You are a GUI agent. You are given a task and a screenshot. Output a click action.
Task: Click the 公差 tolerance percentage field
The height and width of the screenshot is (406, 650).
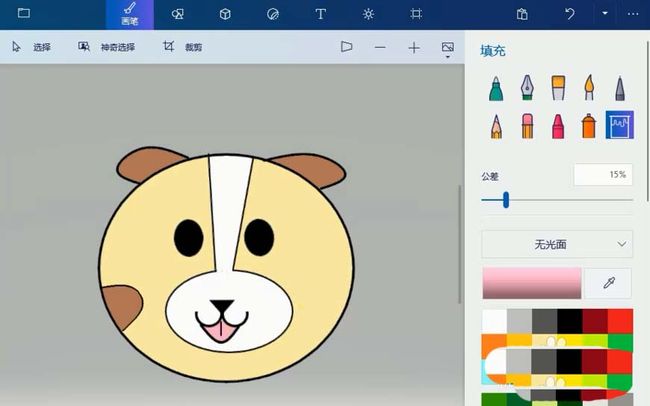[x=603, y=175]
